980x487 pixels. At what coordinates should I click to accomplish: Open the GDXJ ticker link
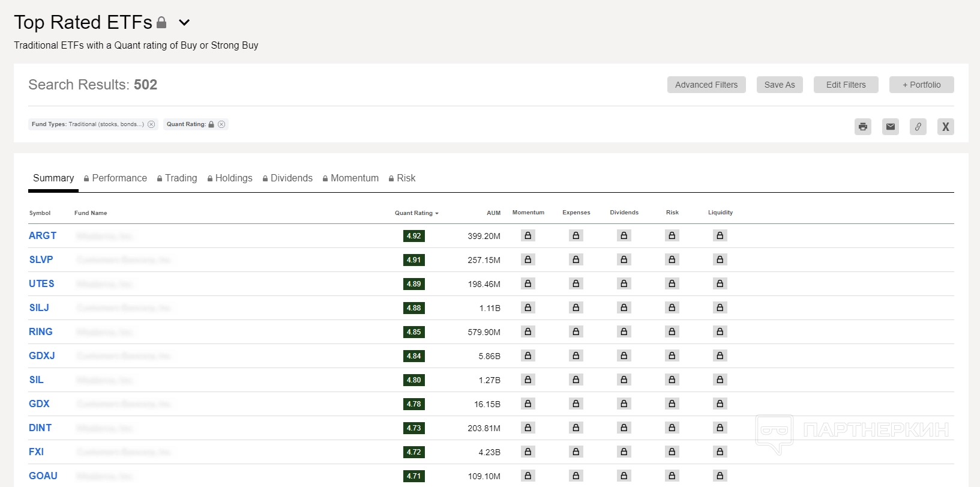pos(42,356)
